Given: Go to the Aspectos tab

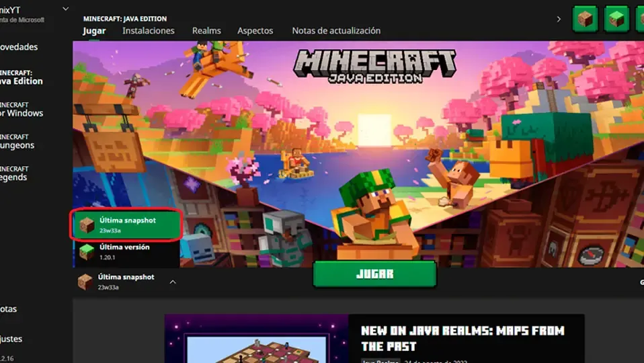Looking at the screenshot, I should (x=255, y=31).
